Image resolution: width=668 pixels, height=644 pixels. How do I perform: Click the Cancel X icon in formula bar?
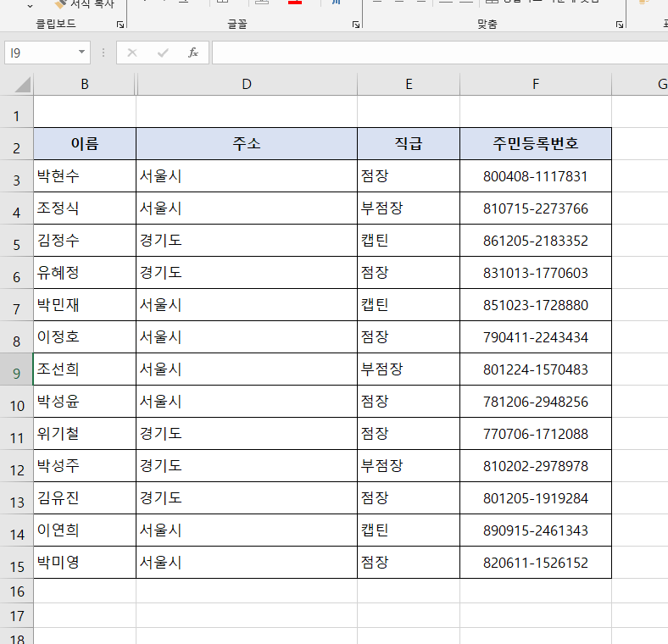coord(132,53)
